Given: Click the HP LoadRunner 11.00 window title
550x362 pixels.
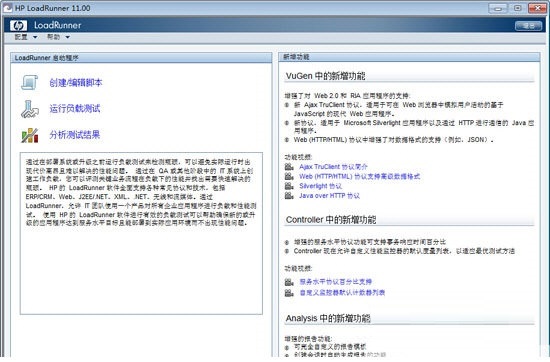Looking at the screenshot, I should pos(53,8).
